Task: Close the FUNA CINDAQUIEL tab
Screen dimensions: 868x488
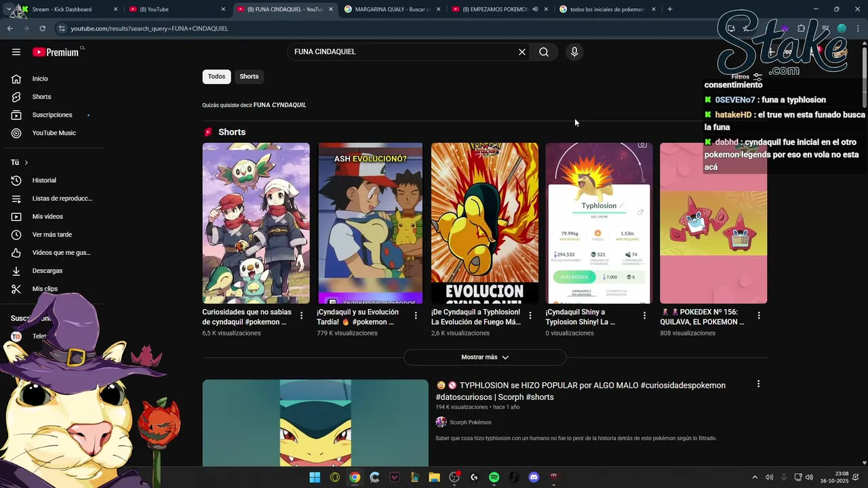Action: [331, 9]
